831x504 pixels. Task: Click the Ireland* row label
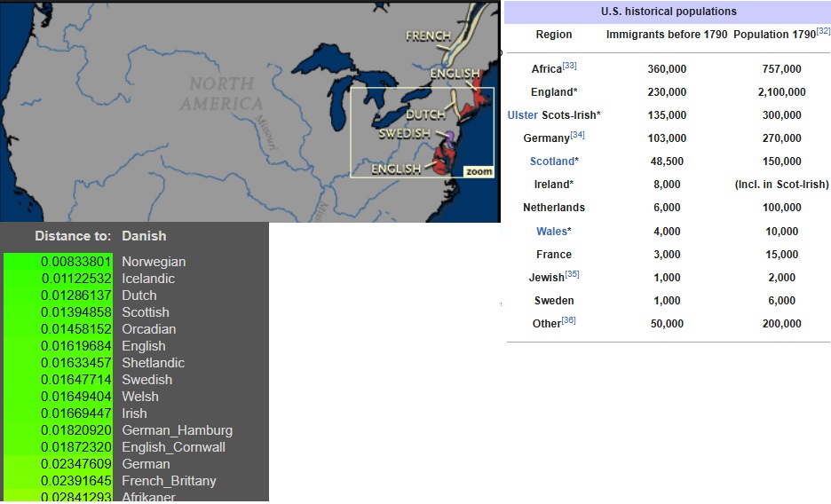pyautogui.click(x=554, y=185)
